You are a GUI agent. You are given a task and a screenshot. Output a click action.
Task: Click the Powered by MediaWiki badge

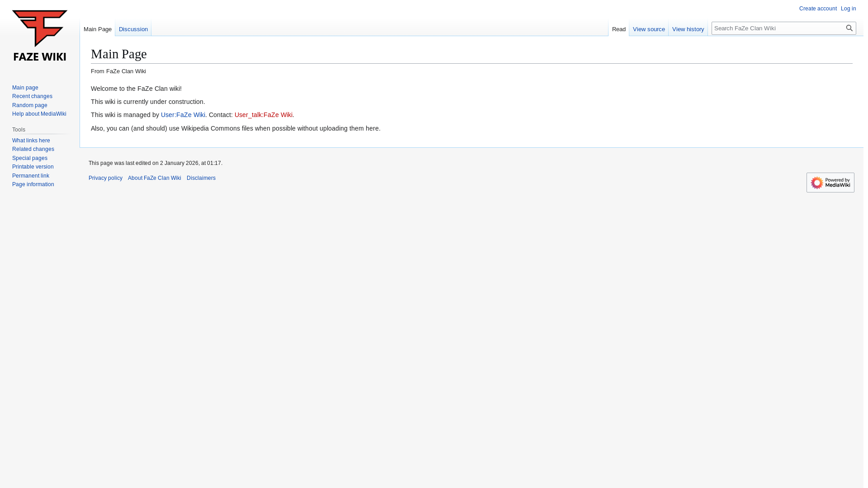point(830,183)
